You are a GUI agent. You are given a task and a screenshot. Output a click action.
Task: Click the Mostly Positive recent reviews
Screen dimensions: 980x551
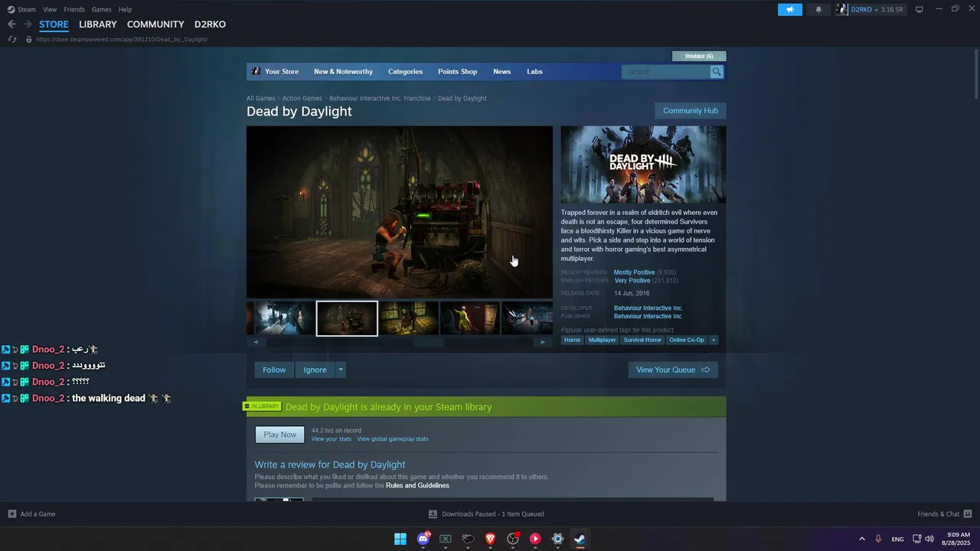click(x=634, y=272)
